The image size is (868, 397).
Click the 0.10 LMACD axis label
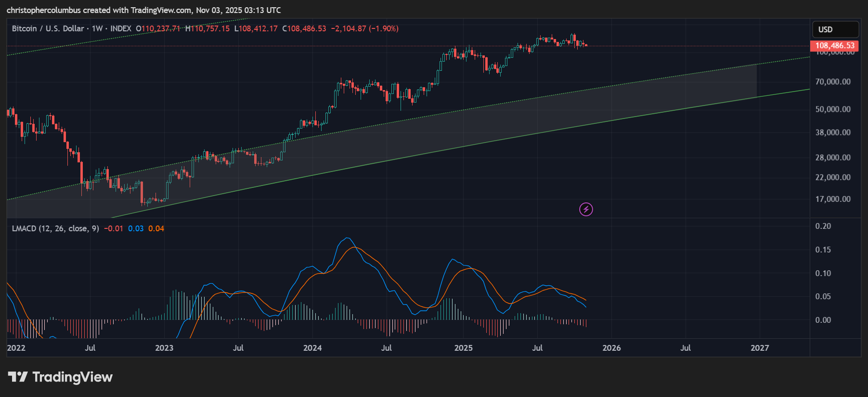823,273
